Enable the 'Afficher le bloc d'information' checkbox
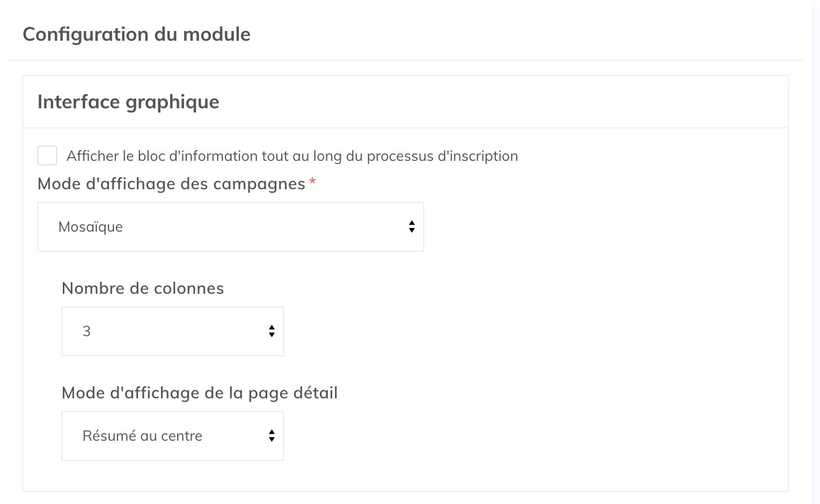 [x=47, y=155]
